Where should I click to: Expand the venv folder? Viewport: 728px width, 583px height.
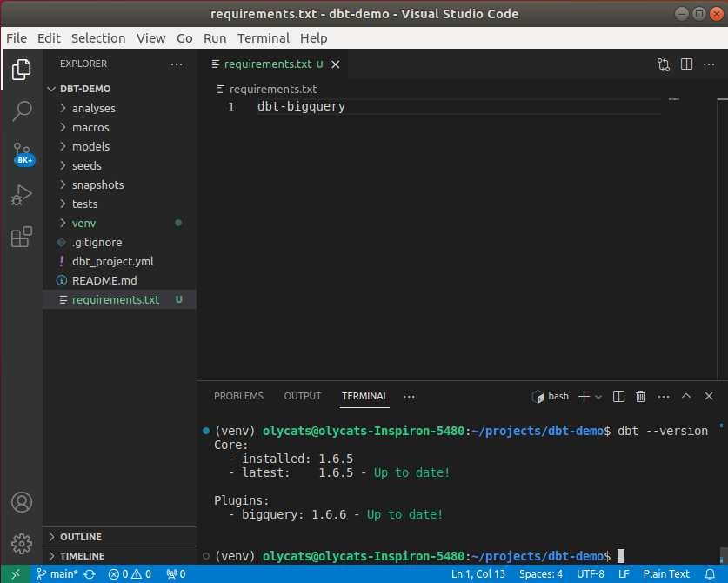tap(119, 223)
